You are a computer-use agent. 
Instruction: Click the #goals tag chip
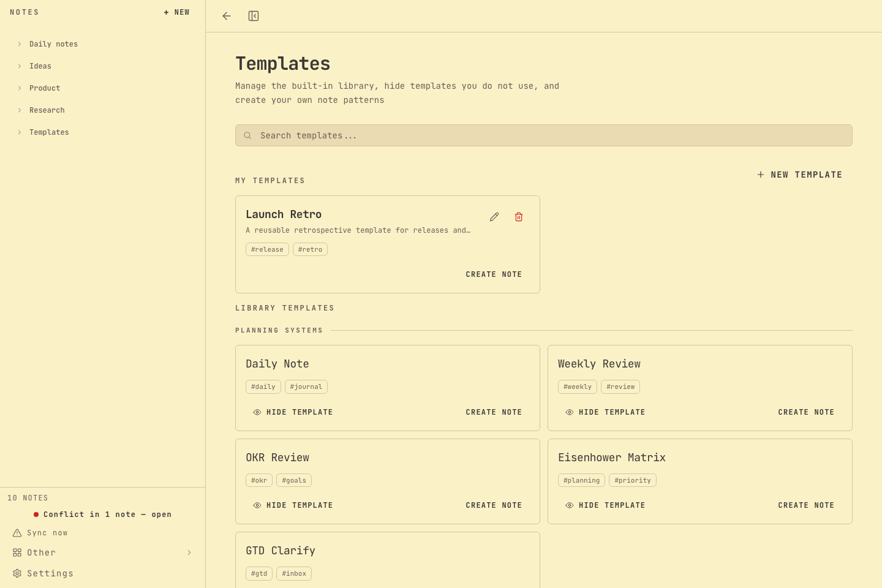[294, 480]
